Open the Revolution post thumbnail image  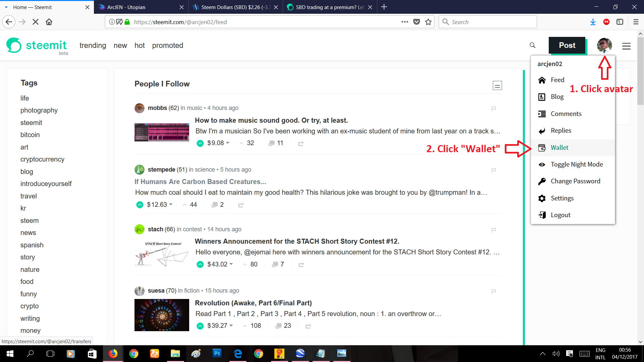click(x=162, y=315)
